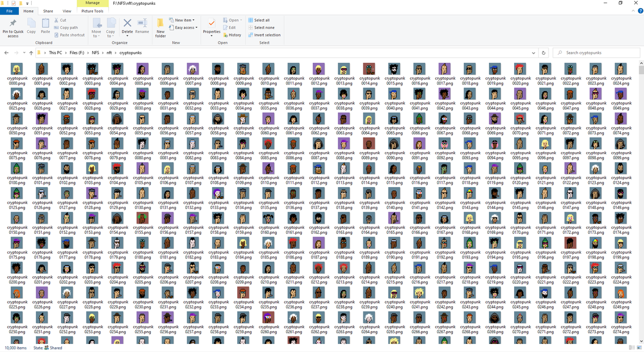644x352 pixels.
Task: Click Files (F:) breadcrumb
Action: [x=78, y=53]
